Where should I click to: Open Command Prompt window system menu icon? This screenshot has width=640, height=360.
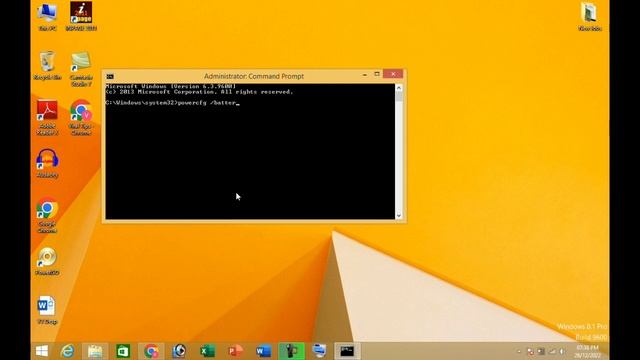click(x=110, y=76)
